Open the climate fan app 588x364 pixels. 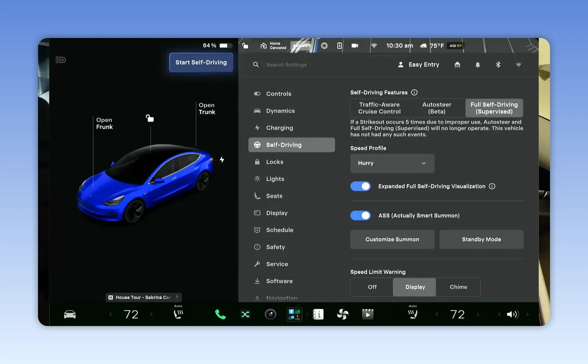point(343,314)
